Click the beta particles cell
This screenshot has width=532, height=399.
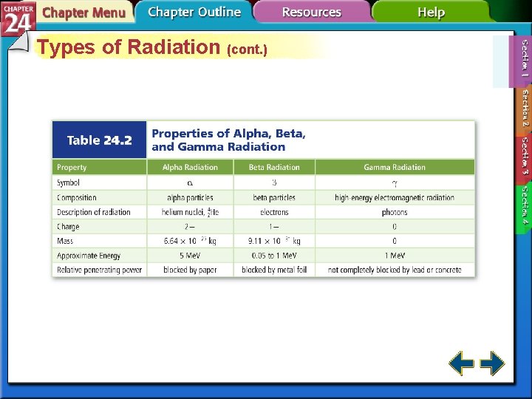[274, 197]
